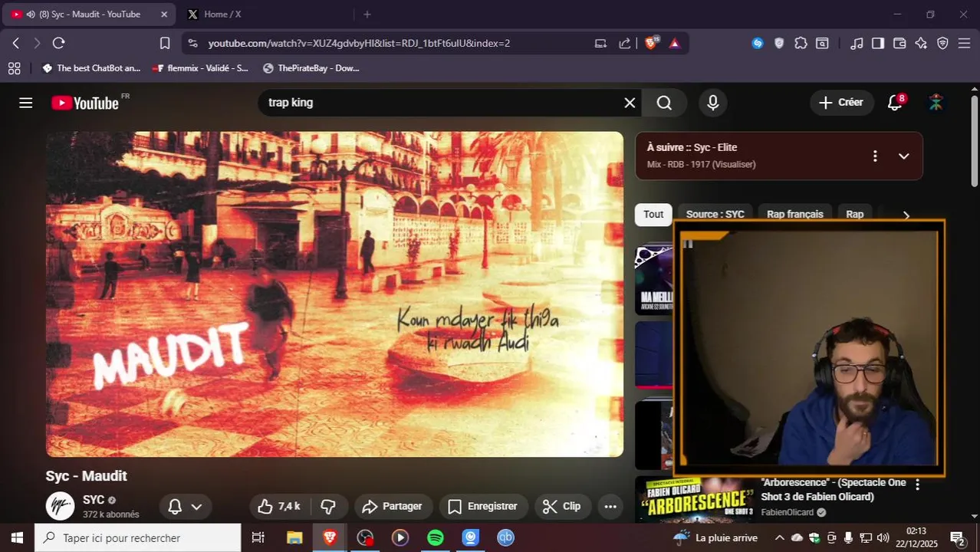Open Windows Start menu

coord(17,538)
